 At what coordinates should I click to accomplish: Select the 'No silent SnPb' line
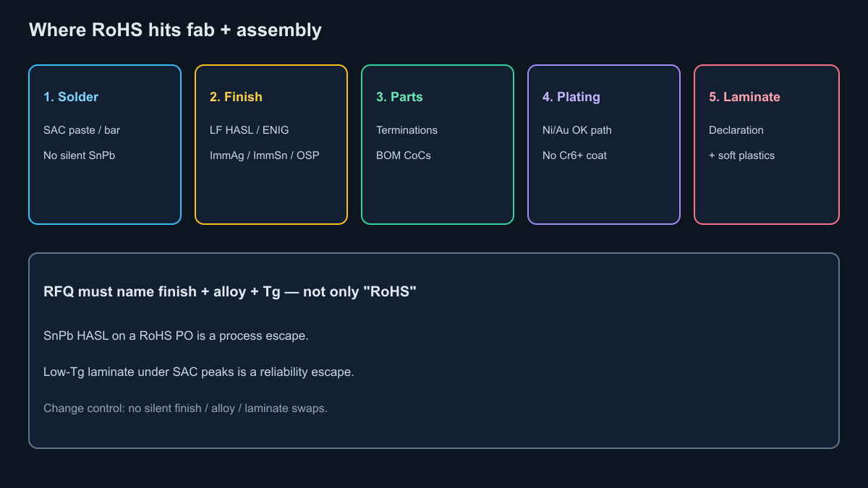click(80, 155)
